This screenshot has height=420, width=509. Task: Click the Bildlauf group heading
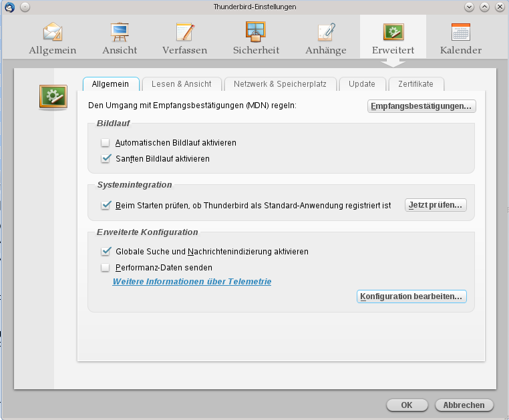click(113, 124)
